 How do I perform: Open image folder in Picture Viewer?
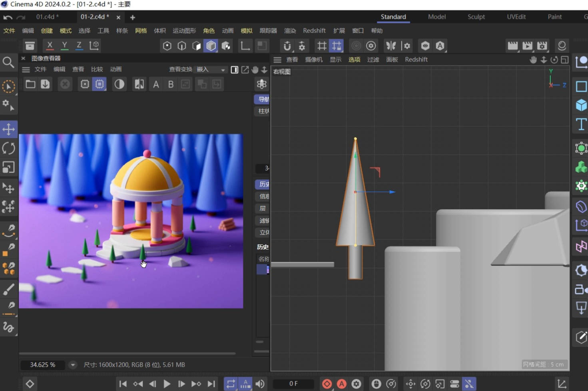[30, 84]
